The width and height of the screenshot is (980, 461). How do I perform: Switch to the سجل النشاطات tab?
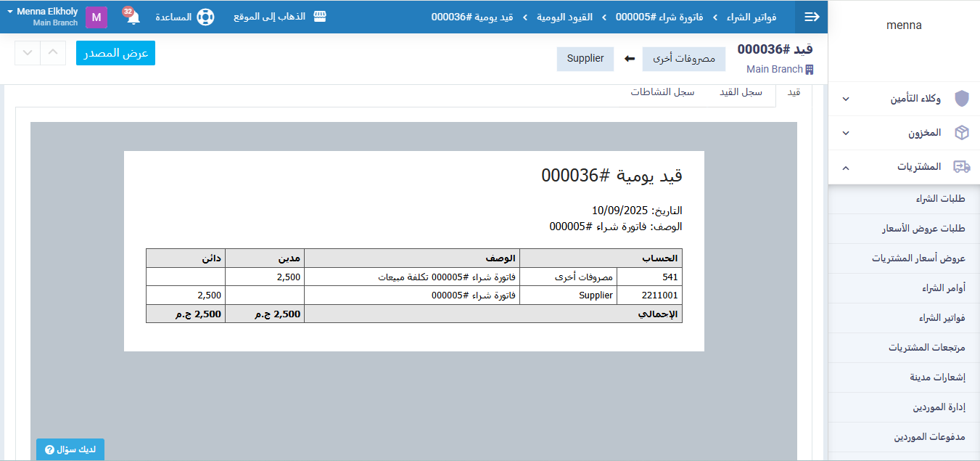(x=662, y=92)
